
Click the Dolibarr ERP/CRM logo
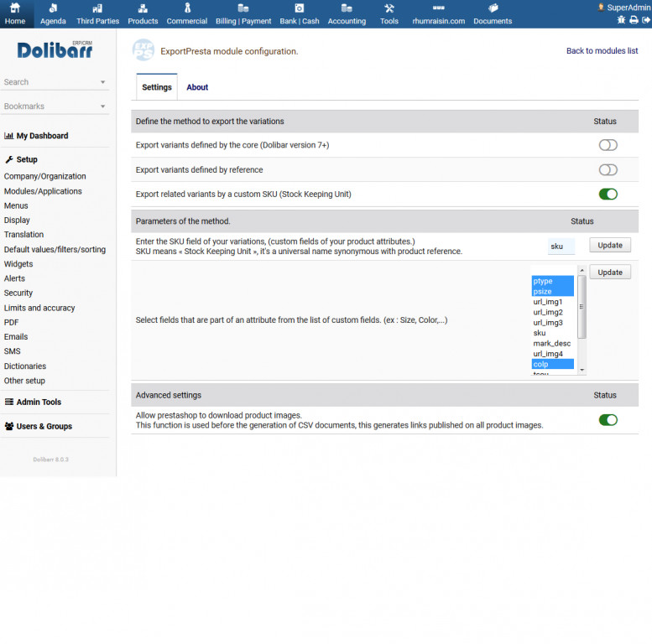click(55, 50)
